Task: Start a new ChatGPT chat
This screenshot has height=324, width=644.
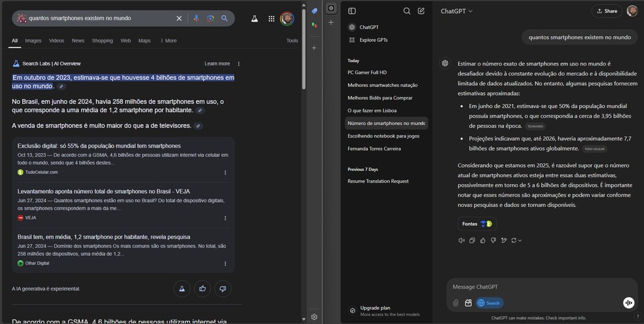Action: (421, 11)
